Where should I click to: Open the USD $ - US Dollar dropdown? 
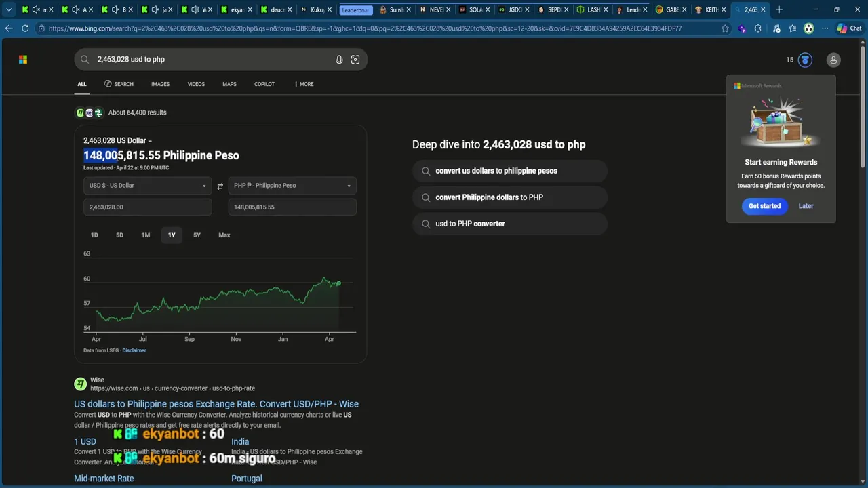pos(148,186)
